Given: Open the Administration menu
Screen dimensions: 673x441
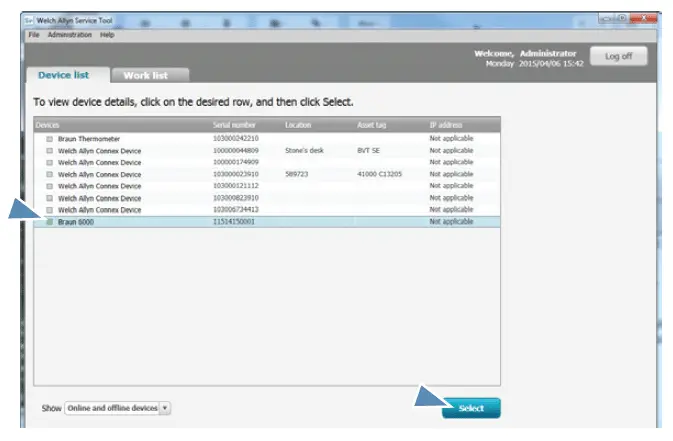Looking at the screenshot, I should [x=70, y=35].
